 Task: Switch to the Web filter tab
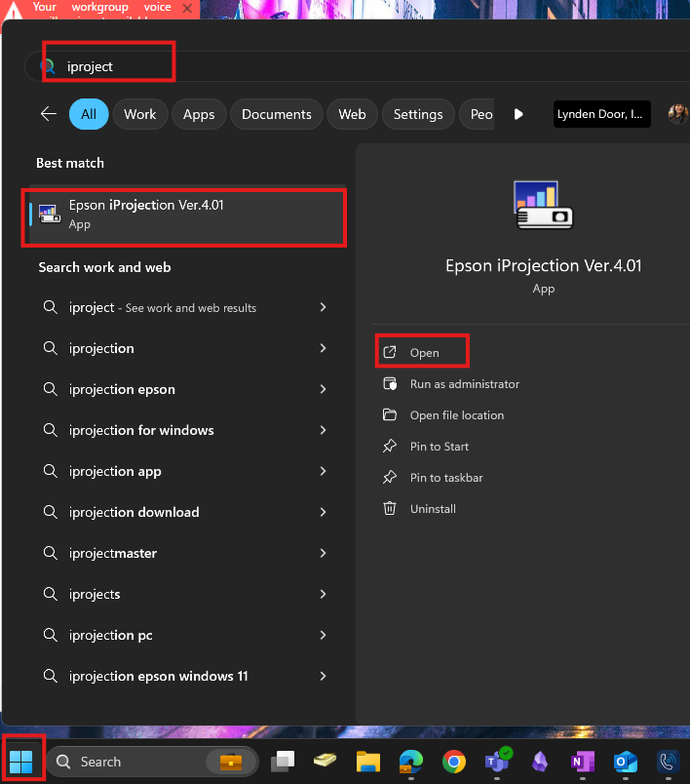pyautogui.click(x=352, y=114)
